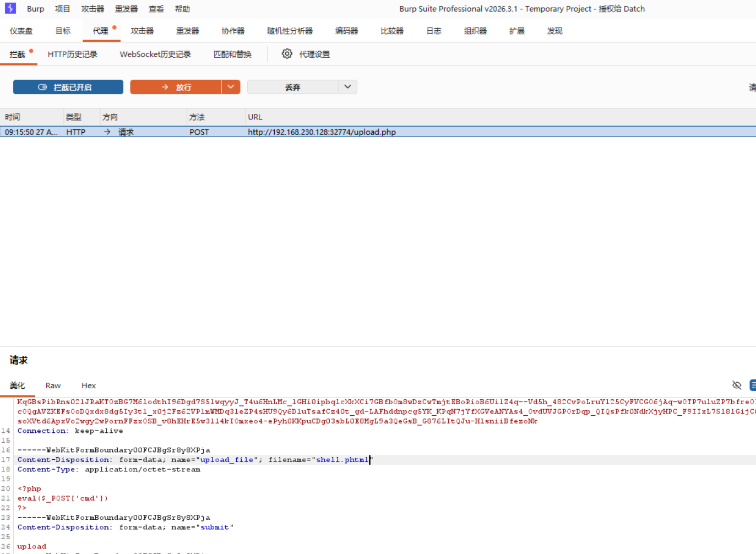Click the 09:15:50 time cell

pyautogui.click(x=31, y=132)
